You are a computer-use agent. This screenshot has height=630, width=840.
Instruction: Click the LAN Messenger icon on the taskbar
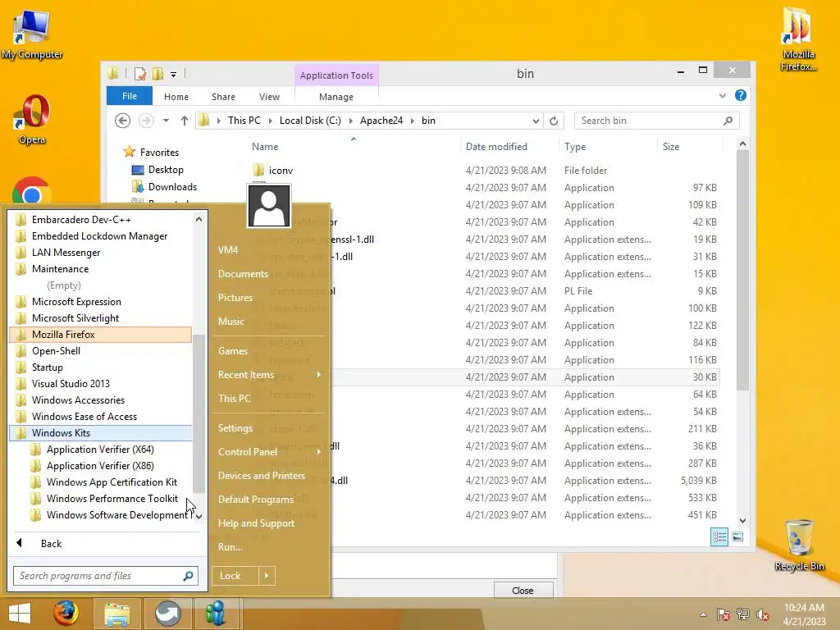(216, 614)
